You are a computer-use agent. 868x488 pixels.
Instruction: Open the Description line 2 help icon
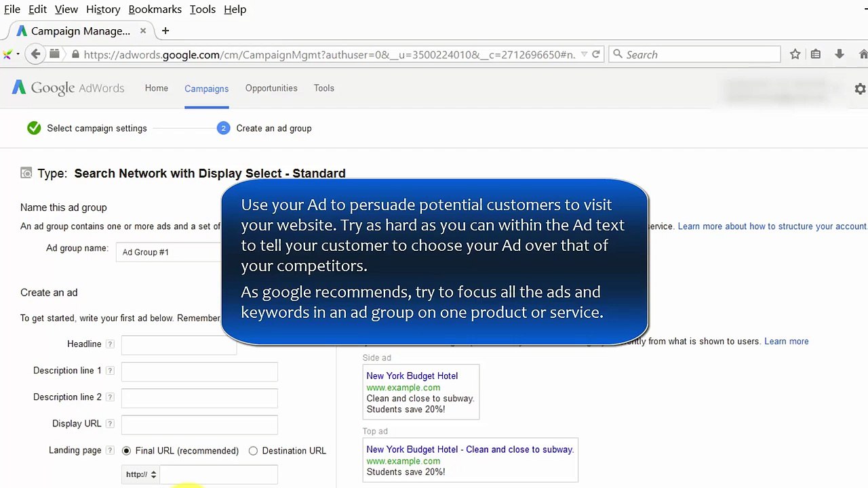click(110, 397)
